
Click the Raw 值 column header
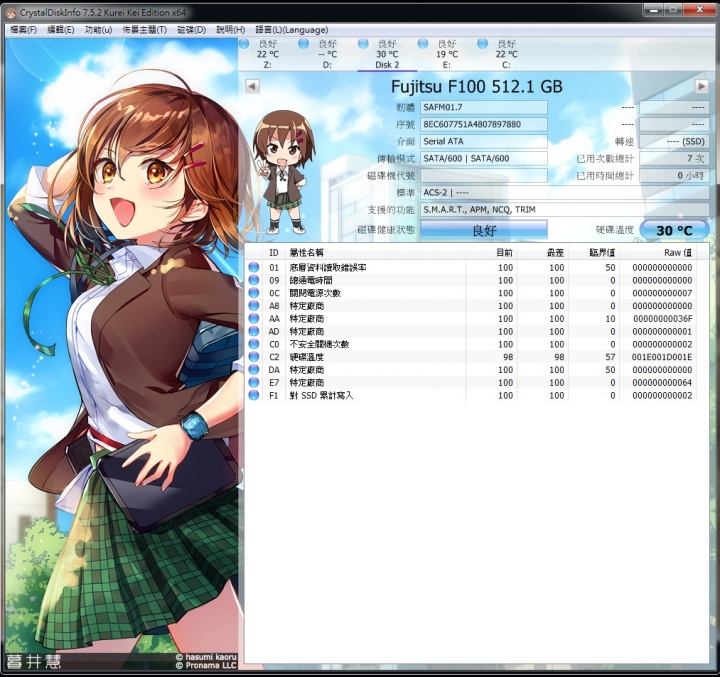point(658,253)
